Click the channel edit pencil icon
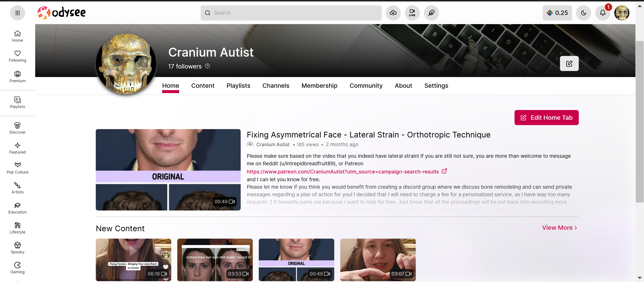The width and height of the screenshot is (644, 282). click(569, 63)
